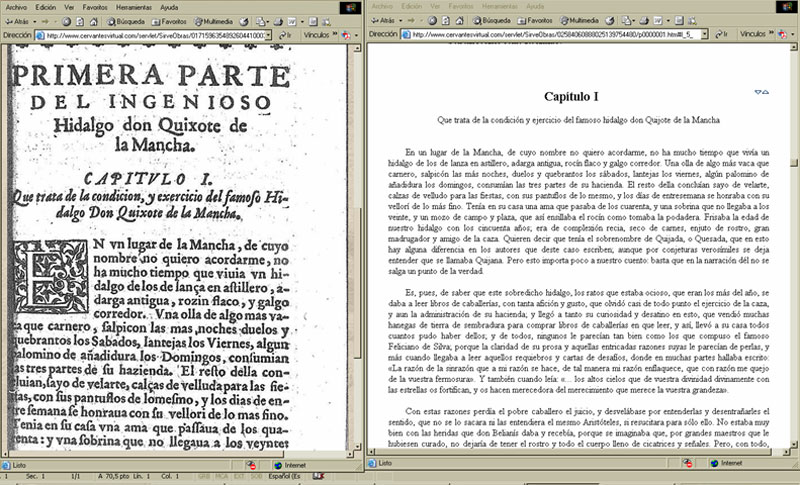Open Ayuda menu in left window
The height and width of the screenshot is (485, 800).
(169, 8)
